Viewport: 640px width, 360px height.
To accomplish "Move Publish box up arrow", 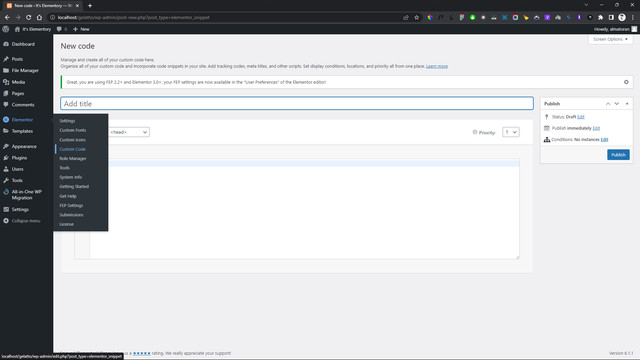I will pyautogui.click(x=608, y=104).
